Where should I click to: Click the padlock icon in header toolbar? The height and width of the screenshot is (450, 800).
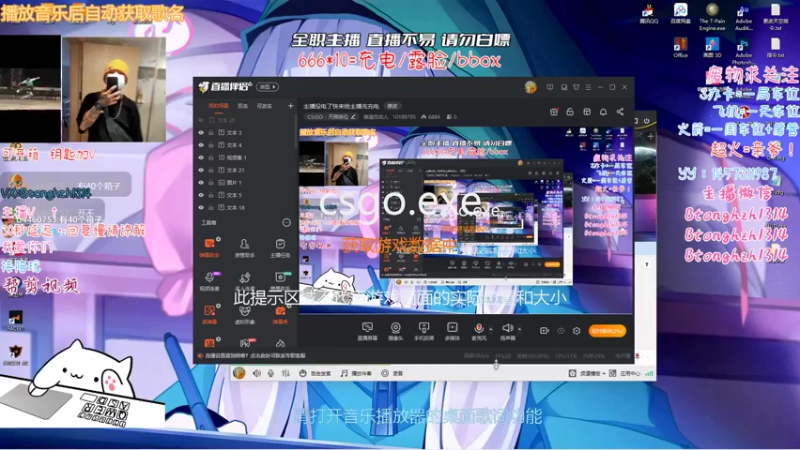click(x=570, y=112)
